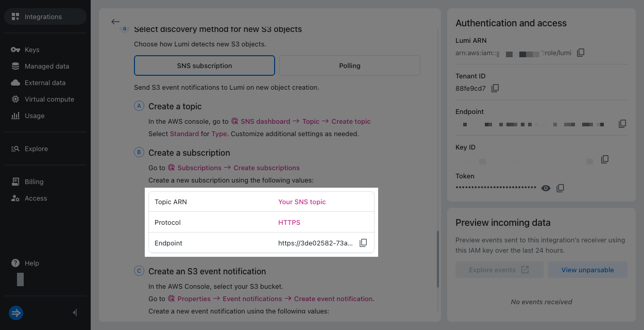Open Integrations in the sidebar

point(45,16)
